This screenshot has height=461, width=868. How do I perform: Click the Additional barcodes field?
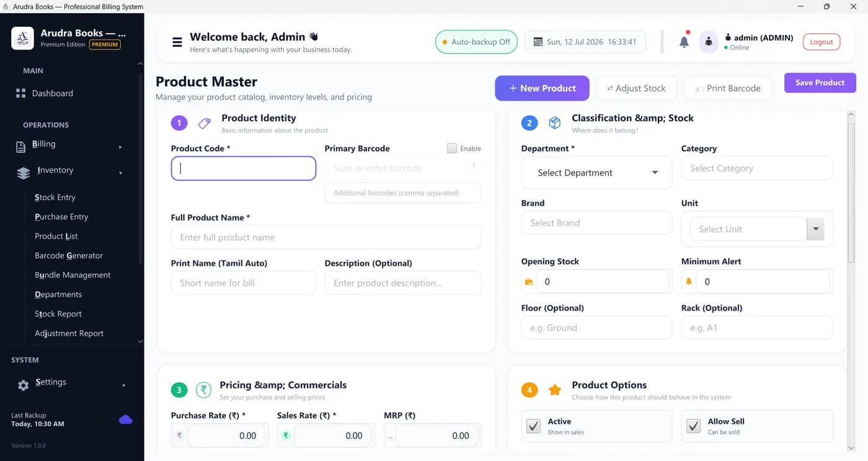[403, 193]
